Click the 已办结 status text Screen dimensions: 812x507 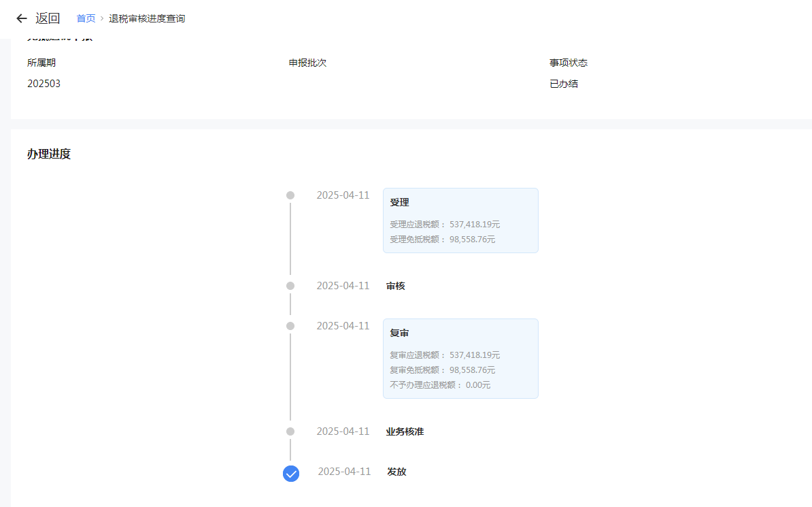tap(564, 84)
